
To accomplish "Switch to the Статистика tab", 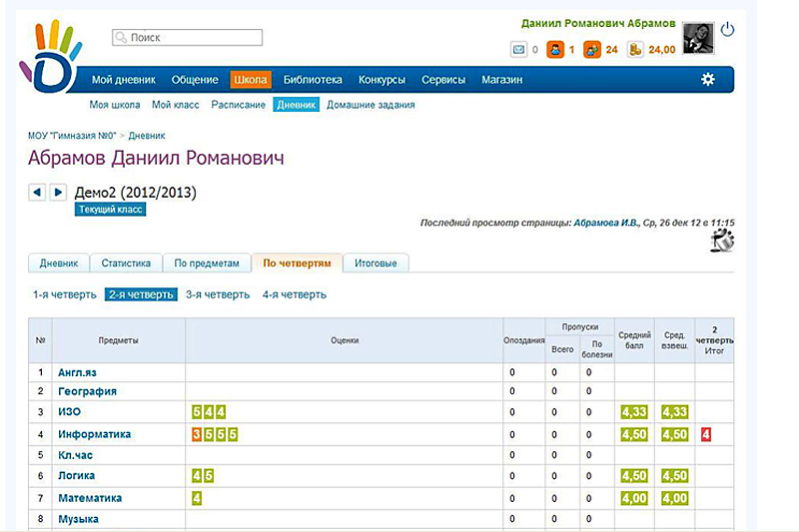I will [x=126, y=264].
